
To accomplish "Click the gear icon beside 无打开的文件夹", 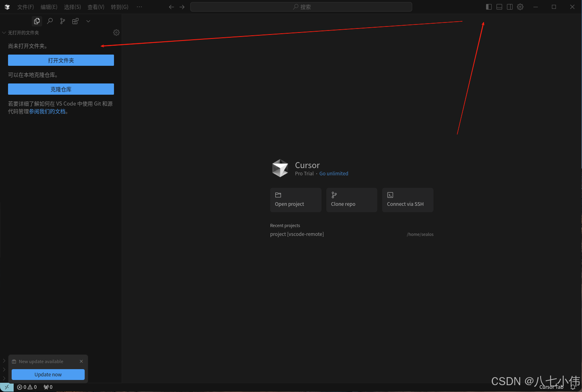I will (x=116, y=32).
